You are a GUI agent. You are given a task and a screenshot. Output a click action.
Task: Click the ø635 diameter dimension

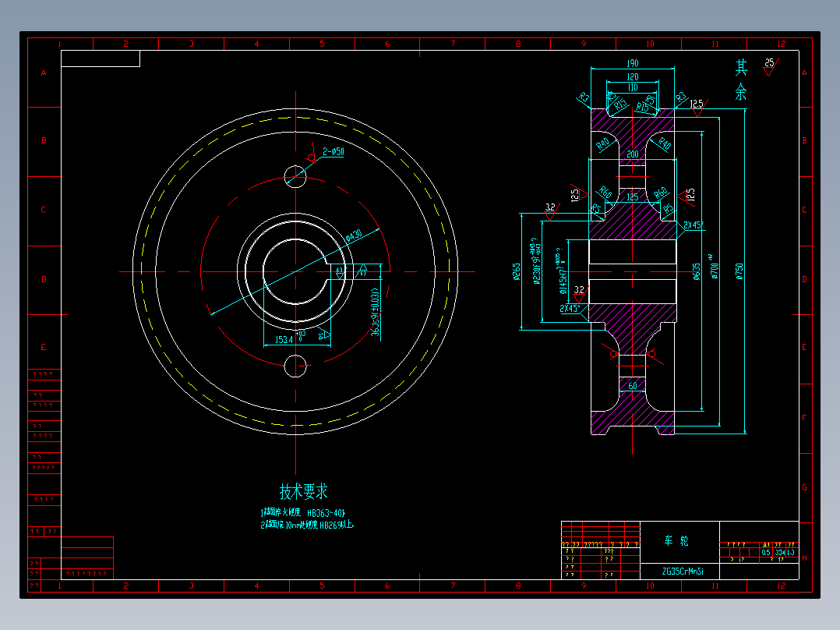click(697, 271)
